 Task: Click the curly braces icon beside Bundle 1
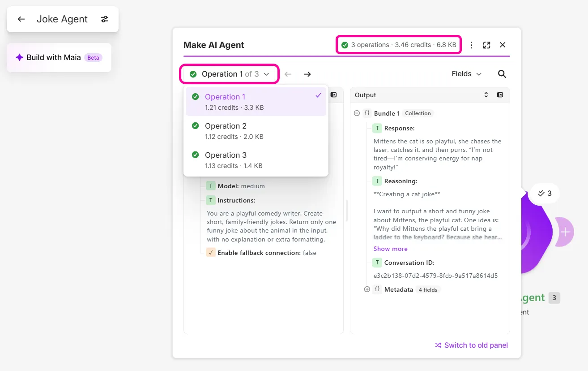click(x=367, y=113)
